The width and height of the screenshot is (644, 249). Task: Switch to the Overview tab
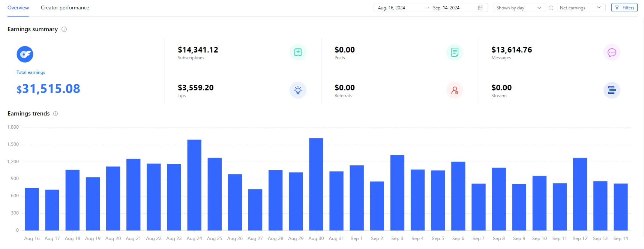tap(18, 8)
